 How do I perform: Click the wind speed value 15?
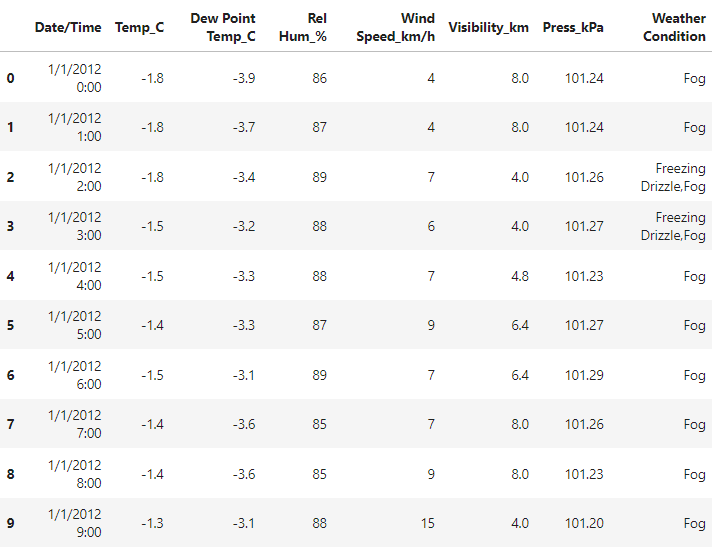[x=427, y=523]
